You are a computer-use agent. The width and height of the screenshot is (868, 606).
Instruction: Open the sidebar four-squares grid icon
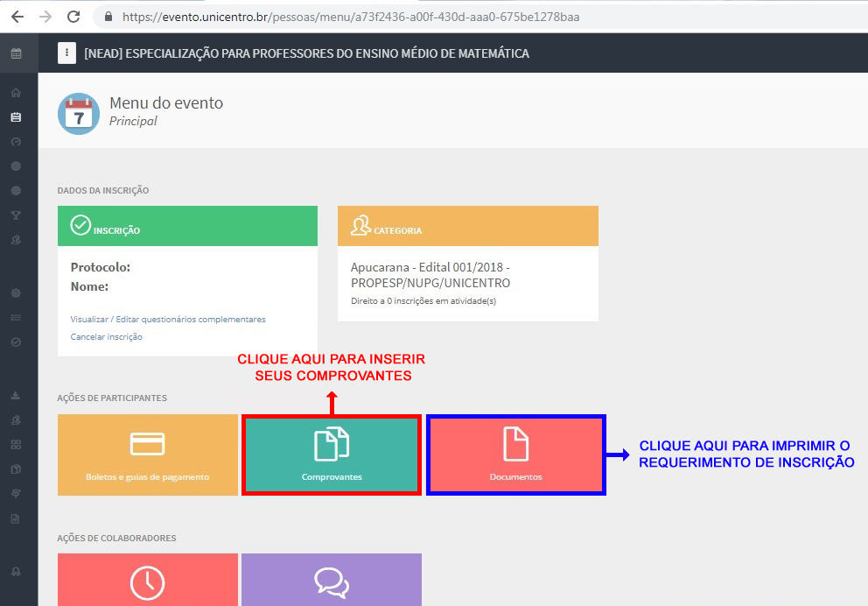coord(16,444)
